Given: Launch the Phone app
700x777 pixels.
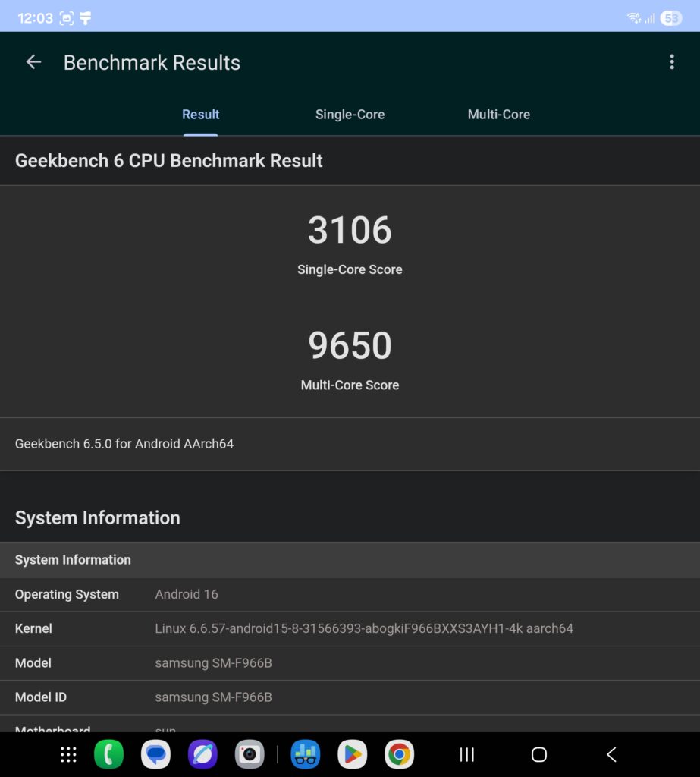Looking at the screenshot, I should [x=108, y=754].
